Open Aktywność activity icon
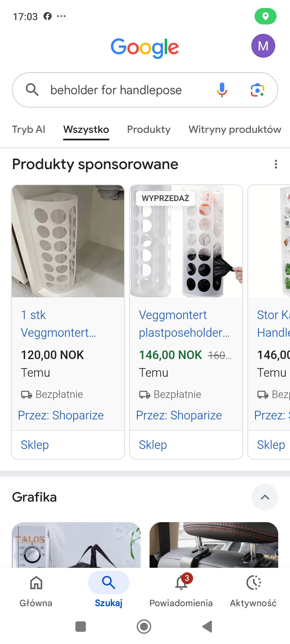Image resolution: width=290 pixels, height=644 pixels. pos(253,591)
